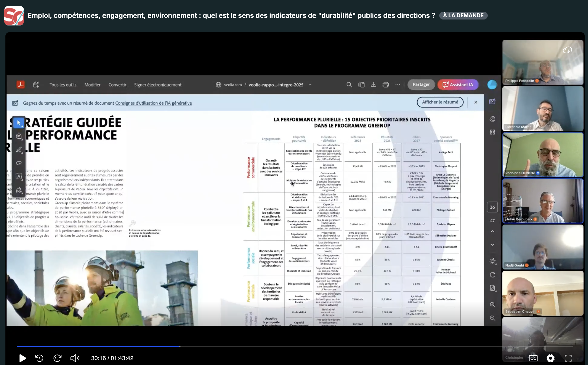The width and height of the screenshot is (588, 365).
Task: Seek along the video progress bar
Action: point(295,346)
